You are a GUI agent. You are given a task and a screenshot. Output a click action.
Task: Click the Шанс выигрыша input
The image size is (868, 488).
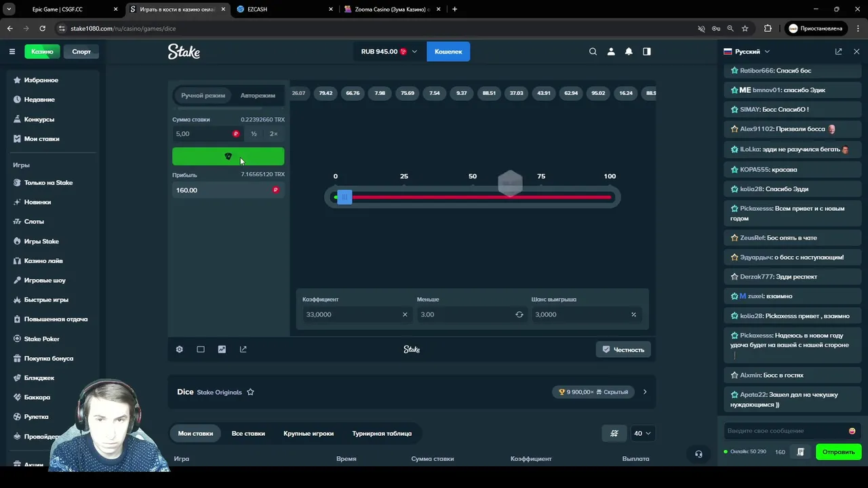click(586, 314)
